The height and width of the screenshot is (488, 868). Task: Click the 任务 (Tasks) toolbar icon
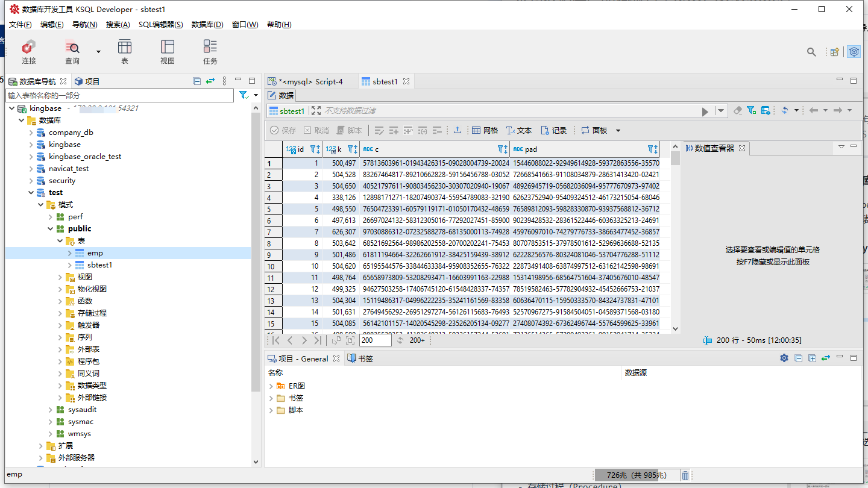pos(210,52)
